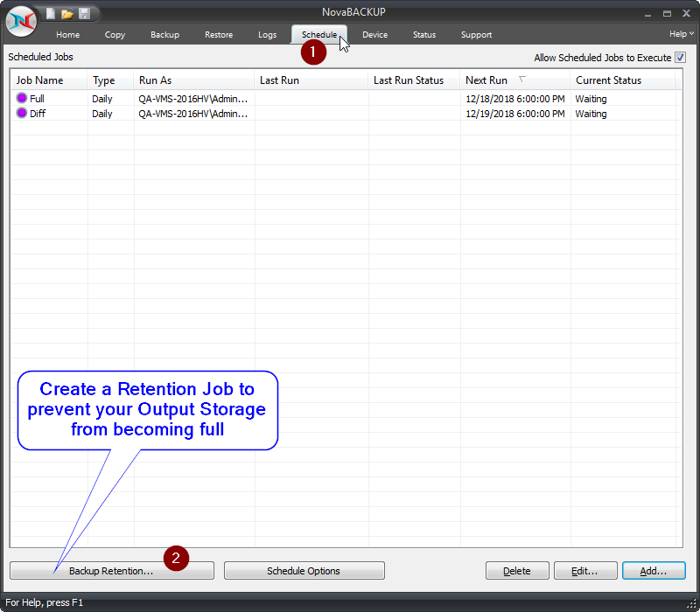
Task: Maximize the NovaBACKUP window
Action: click(x=667, y=13)
